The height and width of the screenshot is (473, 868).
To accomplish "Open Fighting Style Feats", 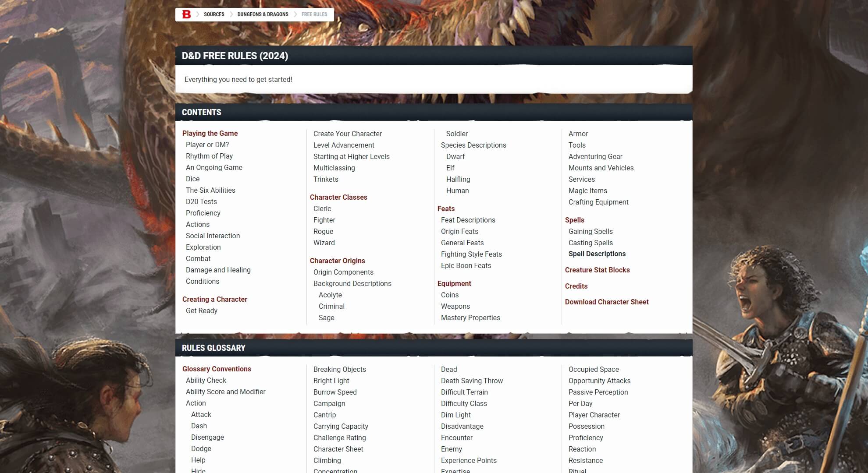I will tap(471, 254).
